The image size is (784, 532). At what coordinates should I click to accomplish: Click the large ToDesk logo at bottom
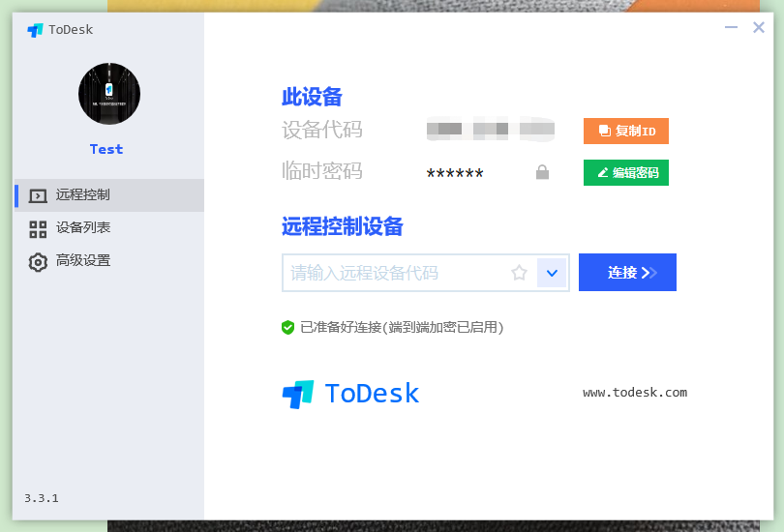350,394
